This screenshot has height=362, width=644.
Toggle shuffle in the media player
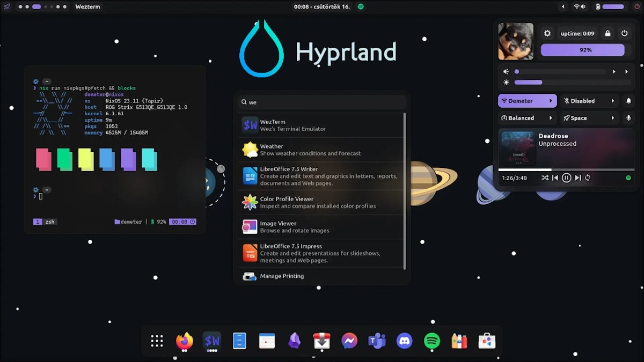[x=545, y=178]
